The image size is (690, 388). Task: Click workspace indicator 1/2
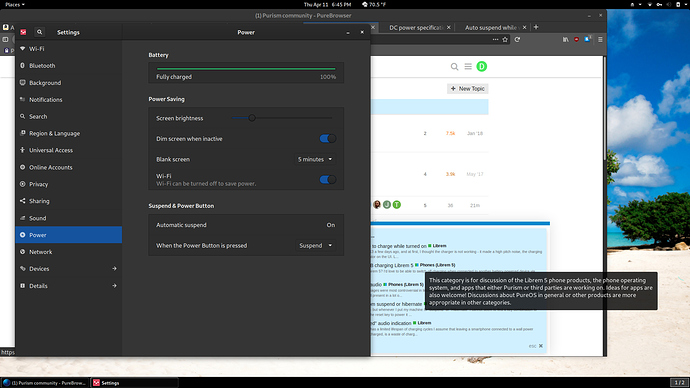(x=679, y=382)
